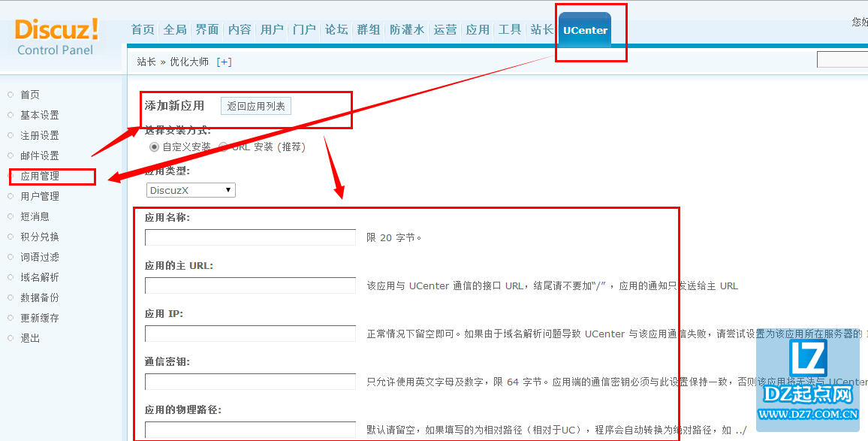Open the 首页 top navigation tab
Viewport: 868px width, 441px height.
[x=143, y=30]
